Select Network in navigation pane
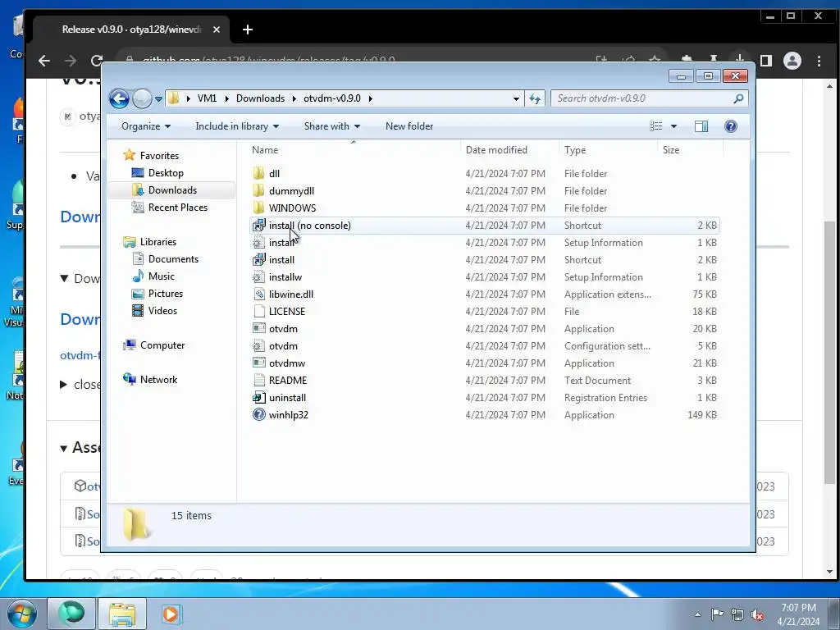The width and height of the screenshot is (840, 630). coord(158,379)
